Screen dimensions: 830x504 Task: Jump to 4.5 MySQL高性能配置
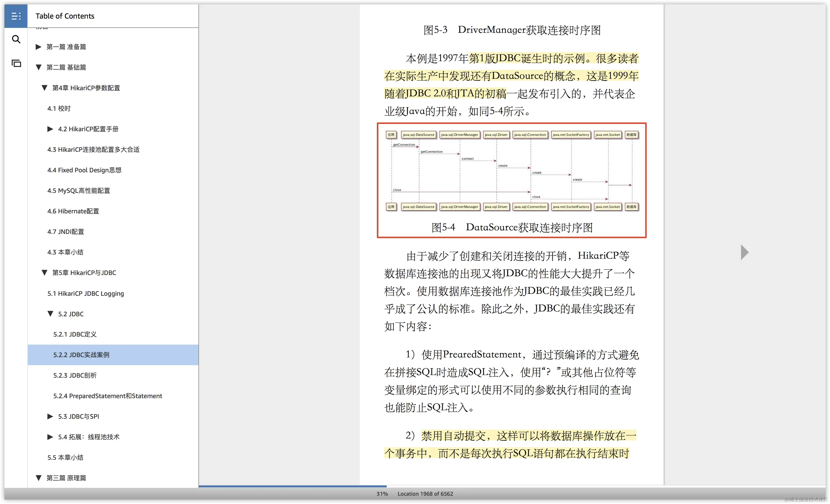click(x=78, y=191)
